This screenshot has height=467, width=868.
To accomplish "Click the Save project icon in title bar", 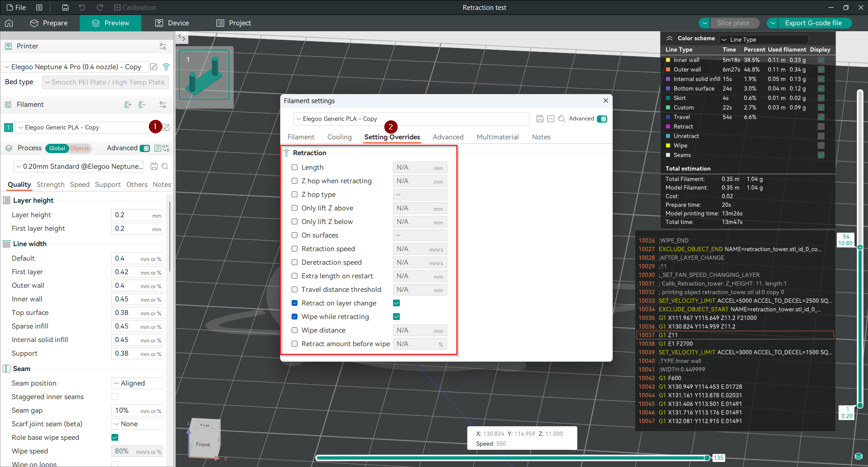I will click(65, 7).
